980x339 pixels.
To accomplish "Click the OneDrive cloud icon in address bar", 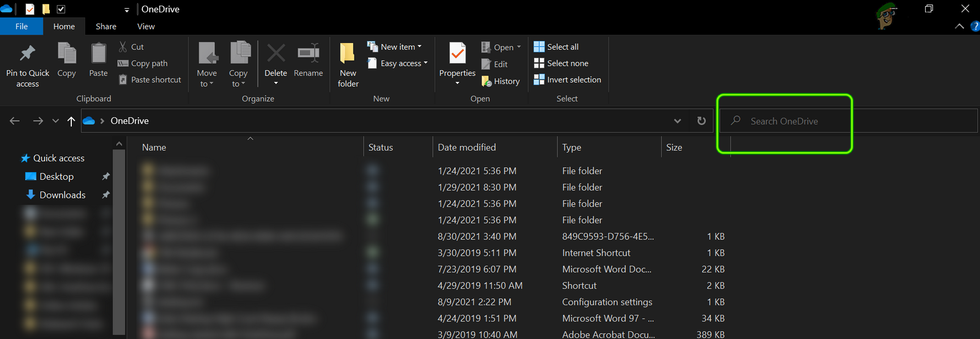I will click(89, 121).
